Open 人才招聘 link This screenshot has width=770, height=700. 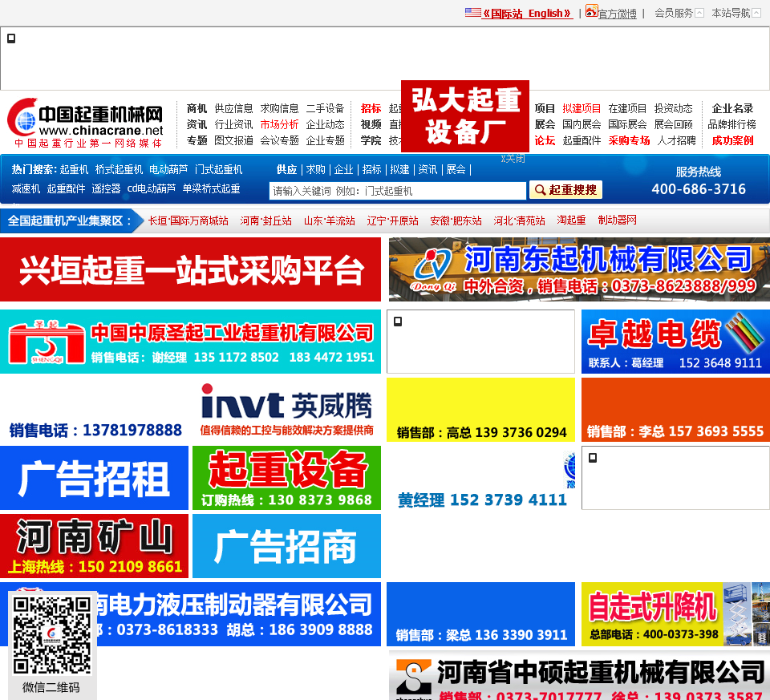click(x=676, y=141)
